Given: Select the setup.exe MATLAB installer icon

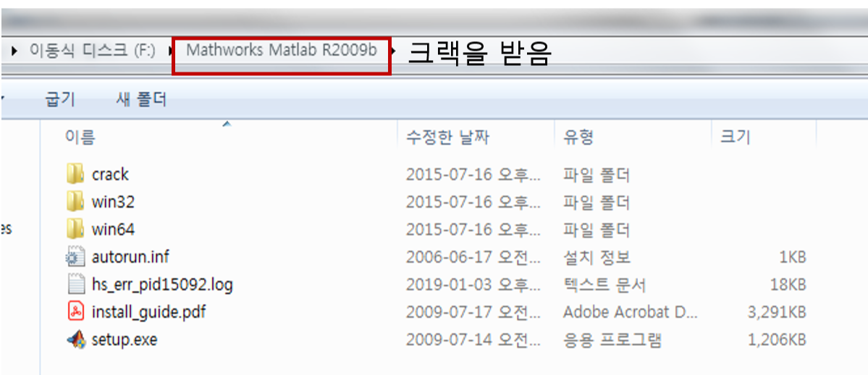Looking at the screenshot, I should click(x=76, y=339).
